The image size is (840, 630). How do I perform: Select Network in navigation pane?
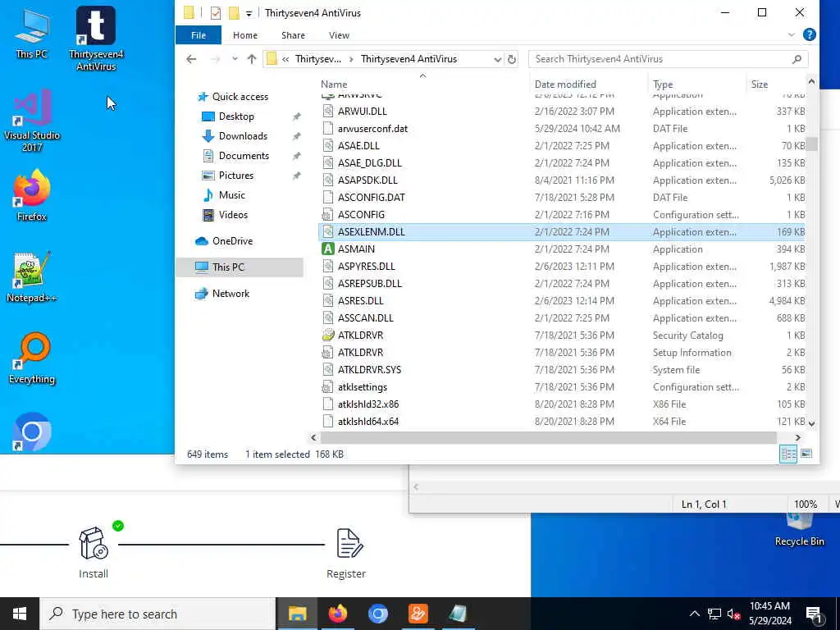231,294
